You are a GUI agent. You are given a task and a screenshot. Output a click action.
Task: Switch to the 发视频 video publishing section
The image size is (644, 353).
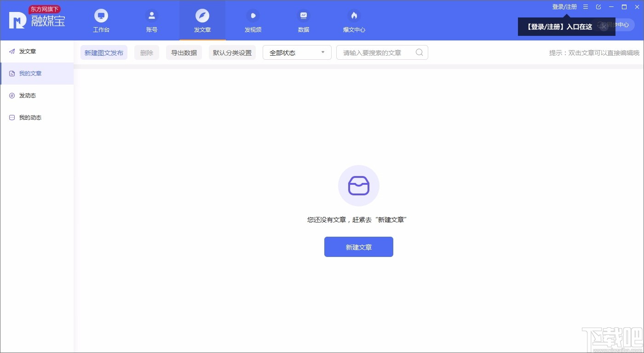coord(253,21)
